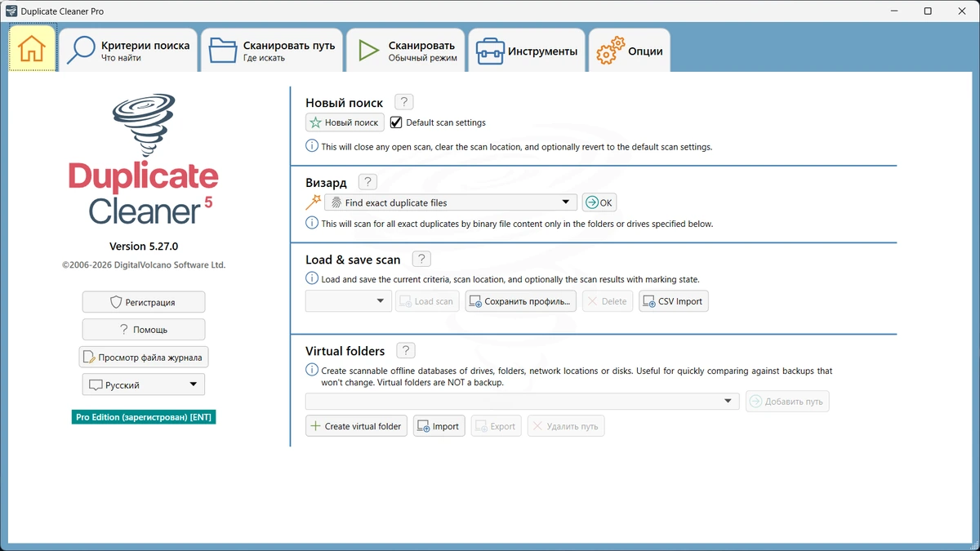
Task: Switch to the Опции tab
Action: point(630,51)
